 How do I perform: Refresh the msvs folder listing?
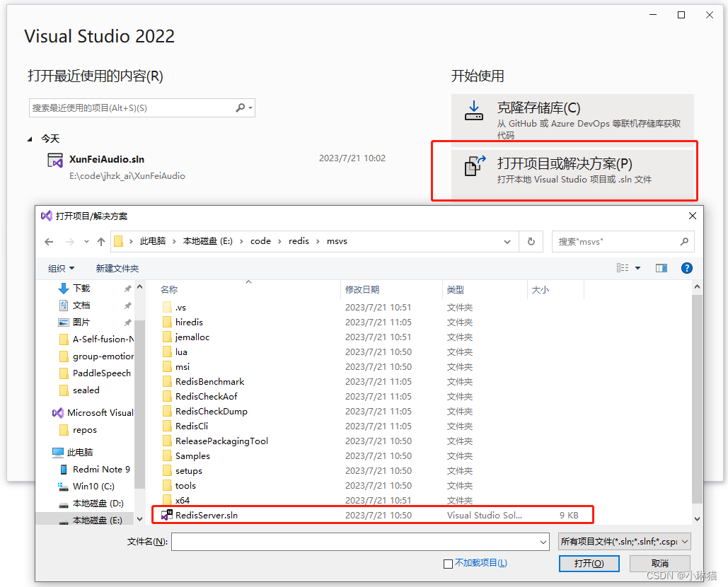531,241
